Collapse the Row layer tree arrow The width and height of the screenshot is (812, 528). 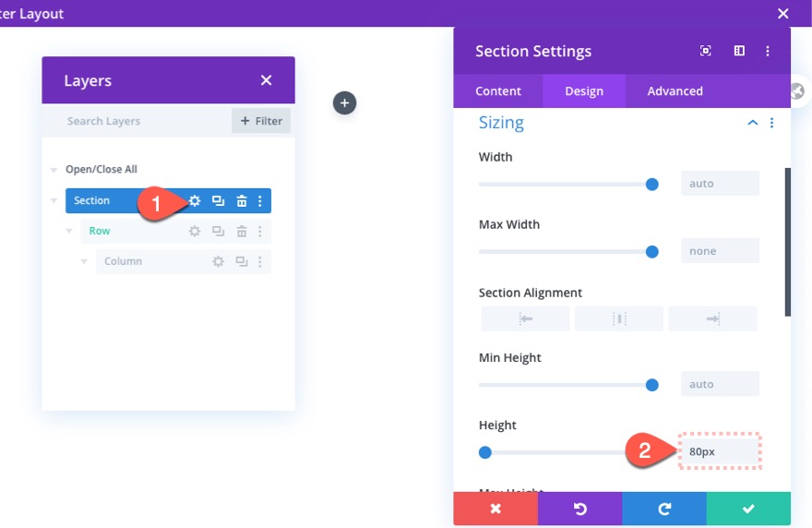(x=69, y=231)
